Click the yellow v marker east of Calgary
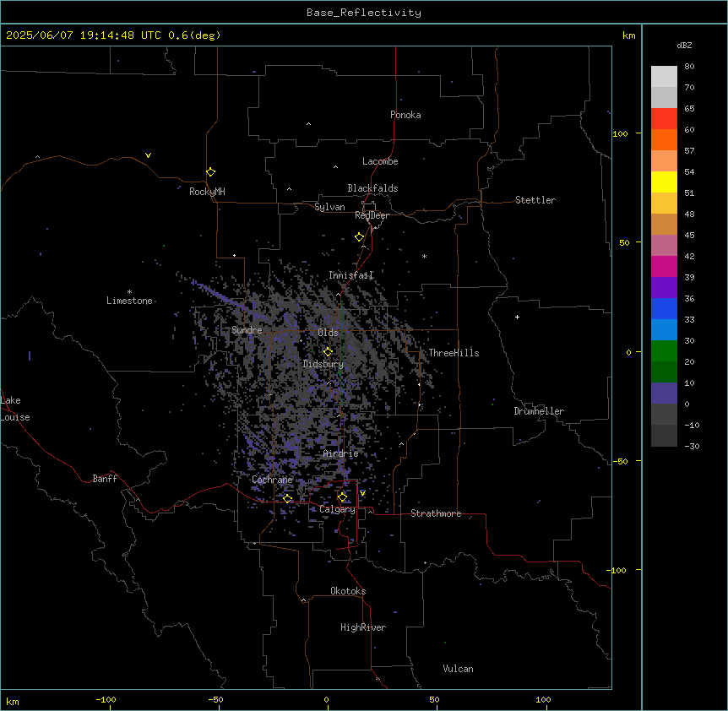Viewport: 728px width, 711px height. click(x=362, y=493)
